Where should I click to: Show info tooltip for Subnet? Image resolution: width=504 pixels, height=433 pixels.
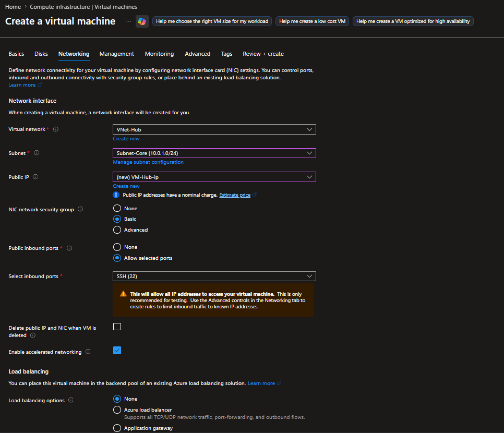(x=37, y=153)
